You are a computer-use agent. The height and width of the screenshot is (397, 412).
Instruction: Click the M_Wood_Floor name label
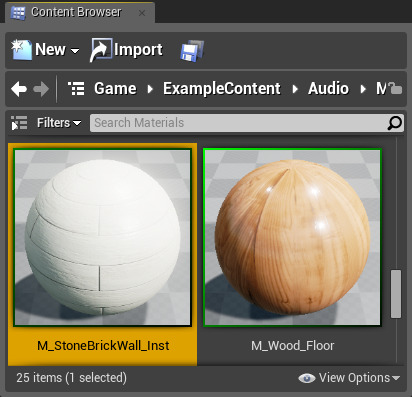[293, 346]
